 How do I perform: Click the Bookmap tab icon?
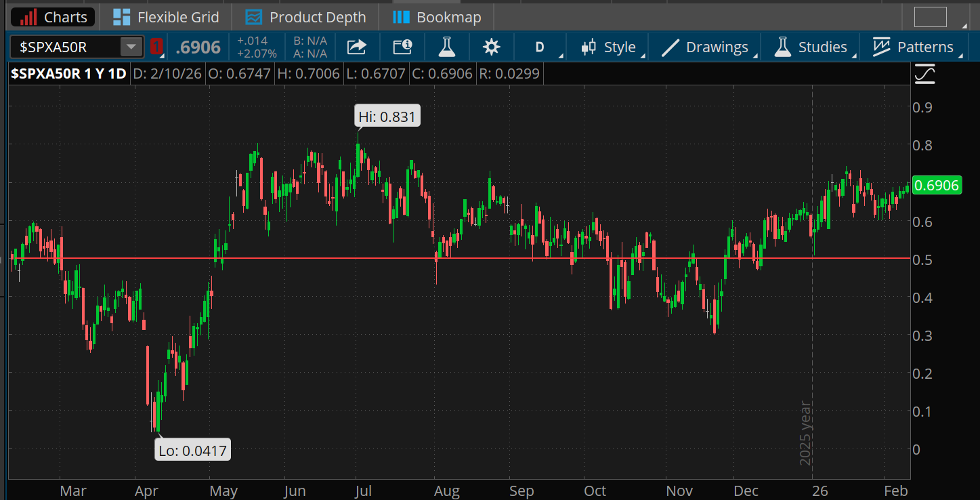[402, 17]
